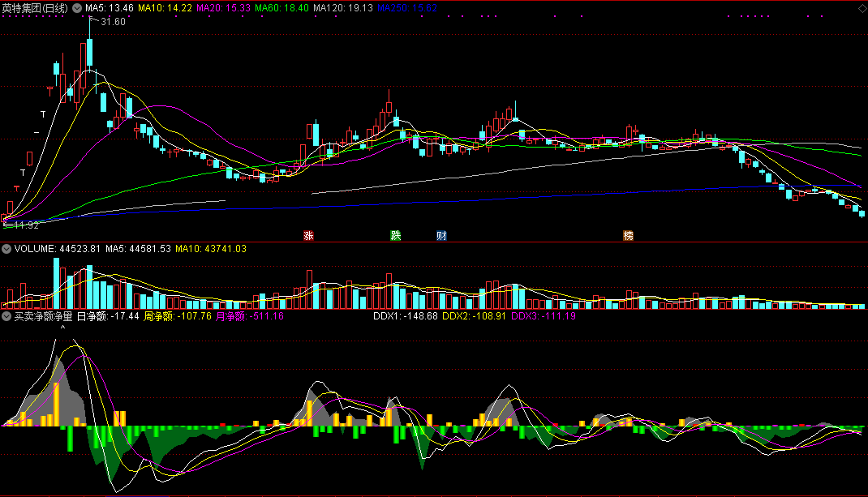Viewport: 868px width, 497px height.
Task: Click the red 涨 event marker
Action: tap(308, 236)
